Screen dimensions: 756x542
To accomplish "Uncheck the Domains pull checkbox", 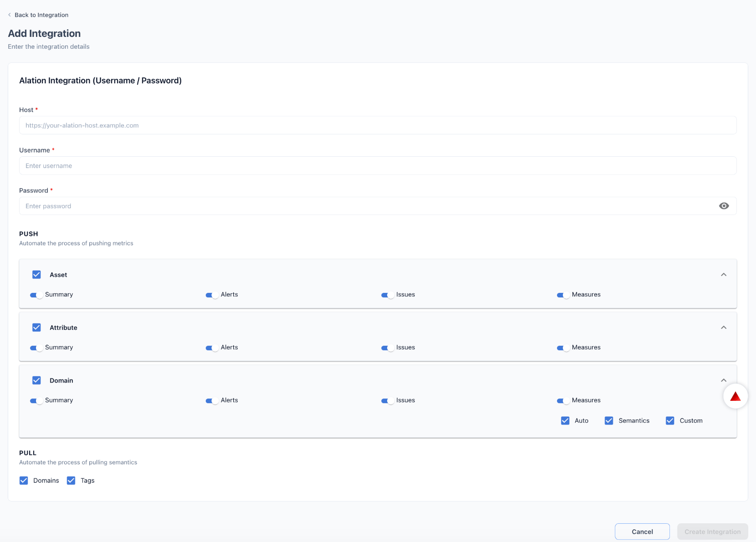I will [24, 481].
